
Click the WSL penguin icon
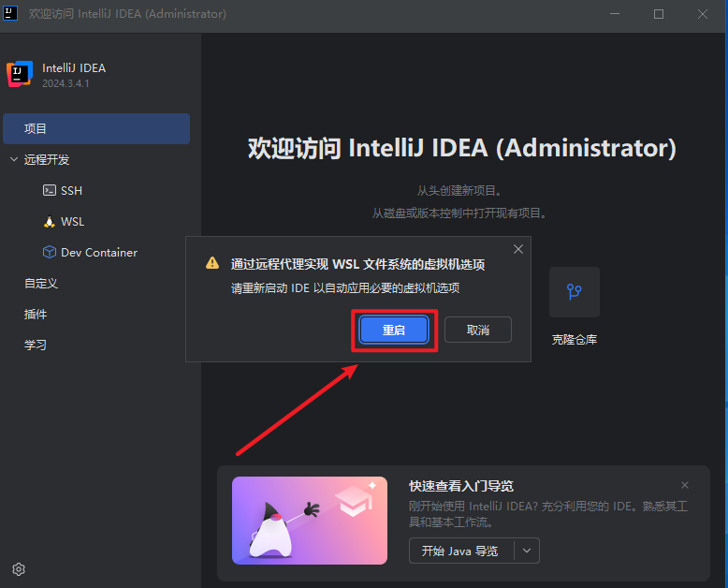tap(50, 222)
